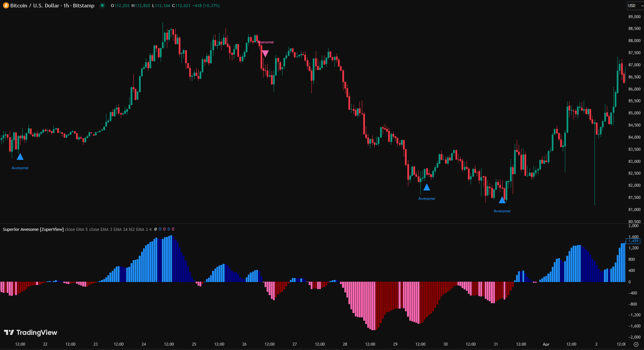Image resolution: width=644 pixels, height=350 pixels.
Task: Click the 25 date label on time axis
Action: tap(194, 344)
